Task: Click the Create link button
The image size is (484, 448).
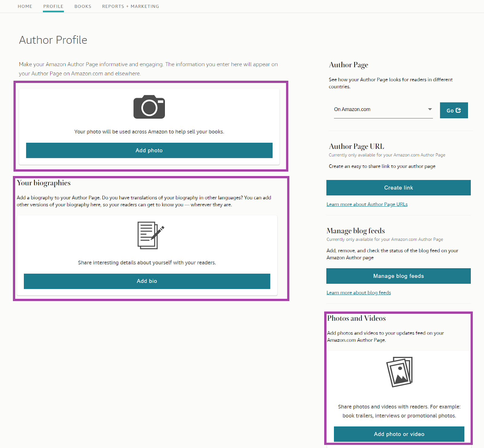Action: [398, 188]
